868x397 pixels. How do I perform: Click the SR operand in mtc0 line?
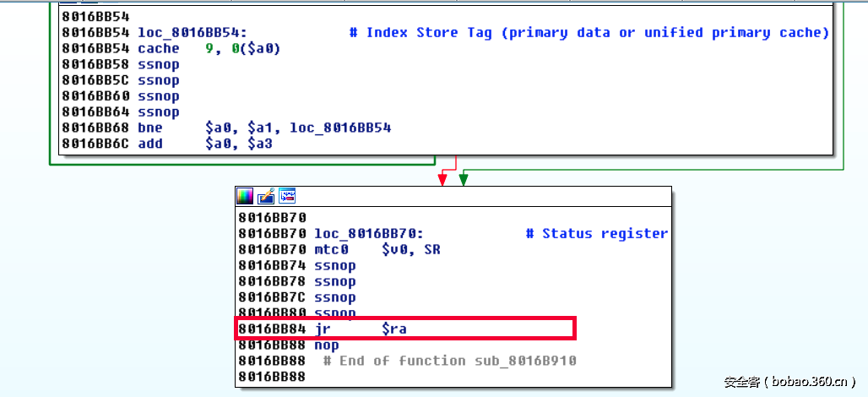(431, 250)
